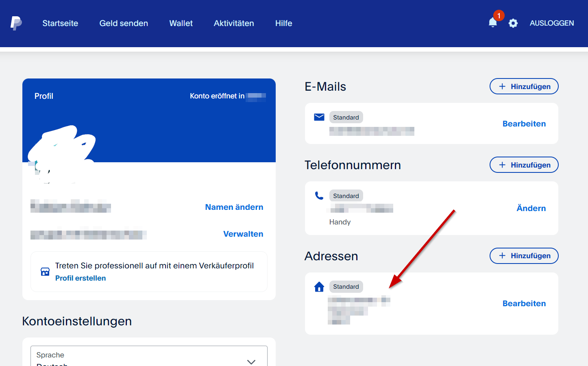Viewport: 588px width, 366px height.
Task: Click AUSLOGGEN to log out
Action: point(552,23)
